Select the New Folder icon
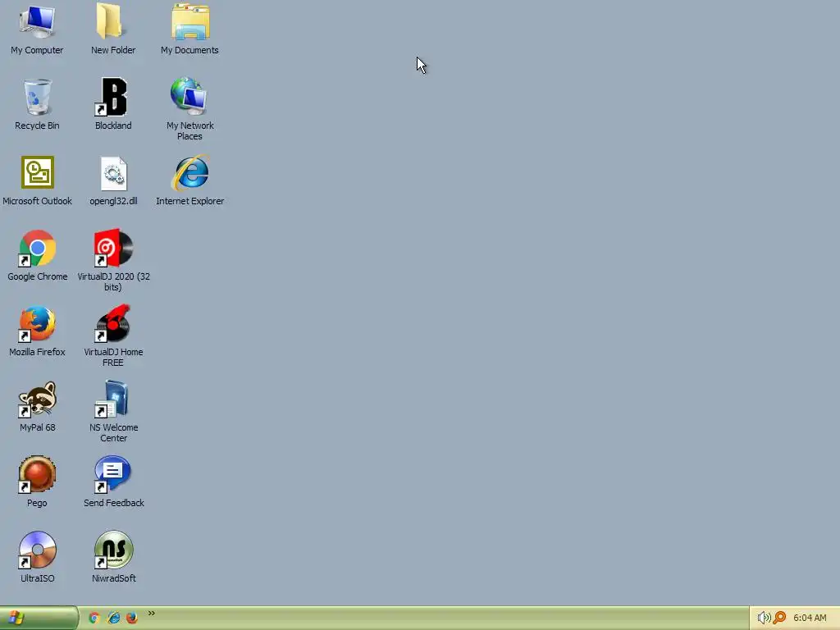This screenshot has width=840, height=630. (112, 21)
